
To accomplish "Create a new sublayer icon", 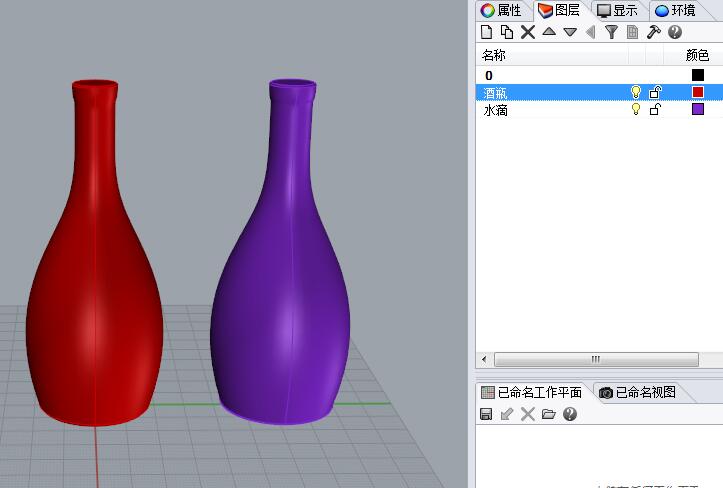I will pyautogui.click(x=507, y=32).
